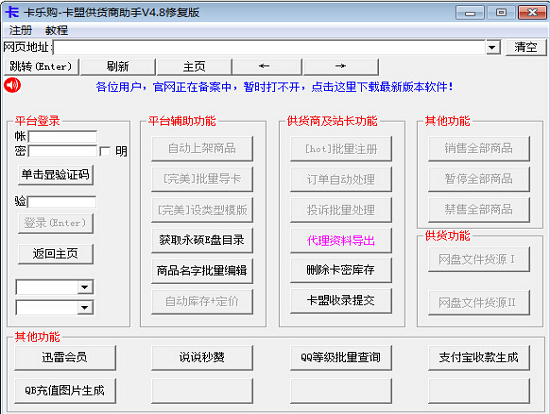Click 自动库存+定价 button

(x=202, y=301)
